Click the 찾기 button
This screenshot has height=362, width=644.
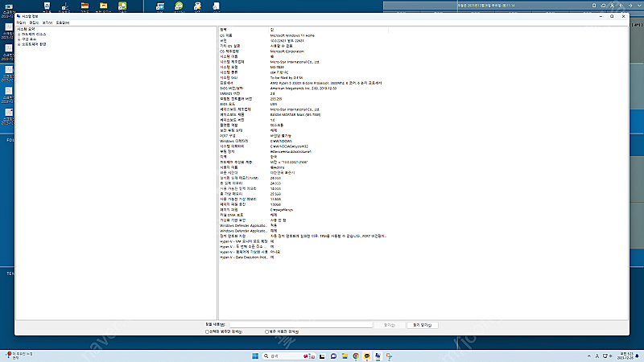[x=390, y=325]
